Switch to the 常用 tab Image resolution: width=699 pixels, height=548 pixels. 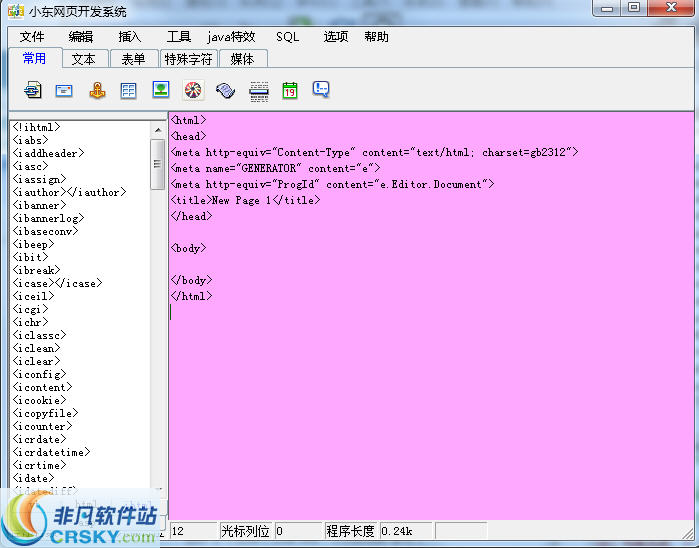tap(35, 58)
